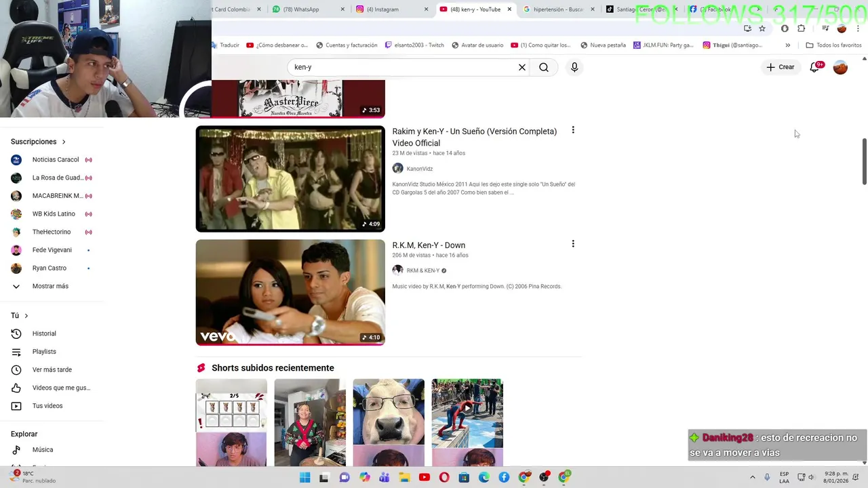Open Avatar de usuario bookmark

(477, 45)
